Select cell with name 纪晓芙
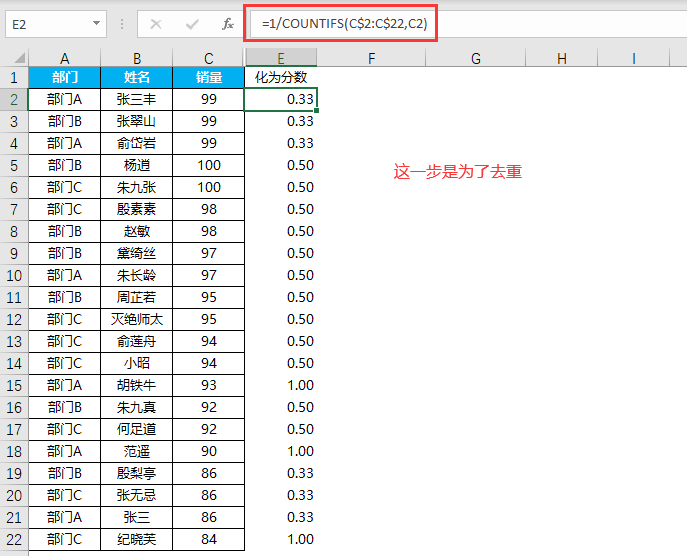 137,539
